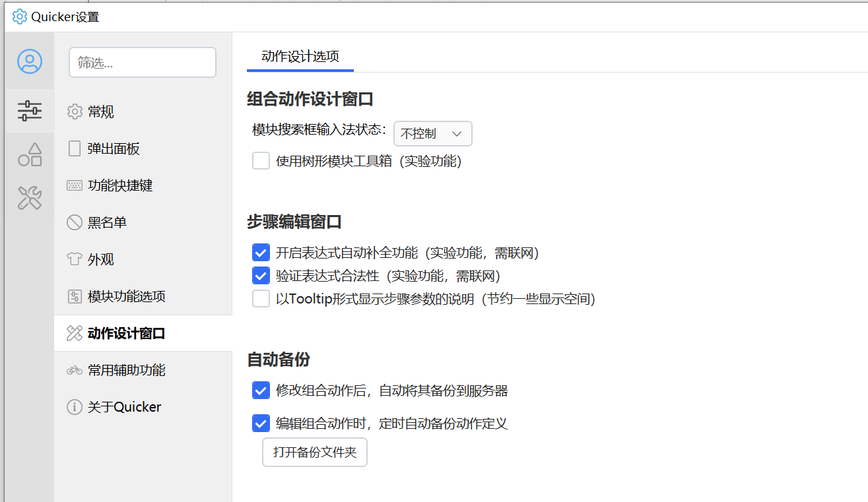Image resolution: width=868 pixels, height=502 pixels.
Task: Uncheck 开启表达式自动补全功能 checkbox
Action: click(261, 253)
